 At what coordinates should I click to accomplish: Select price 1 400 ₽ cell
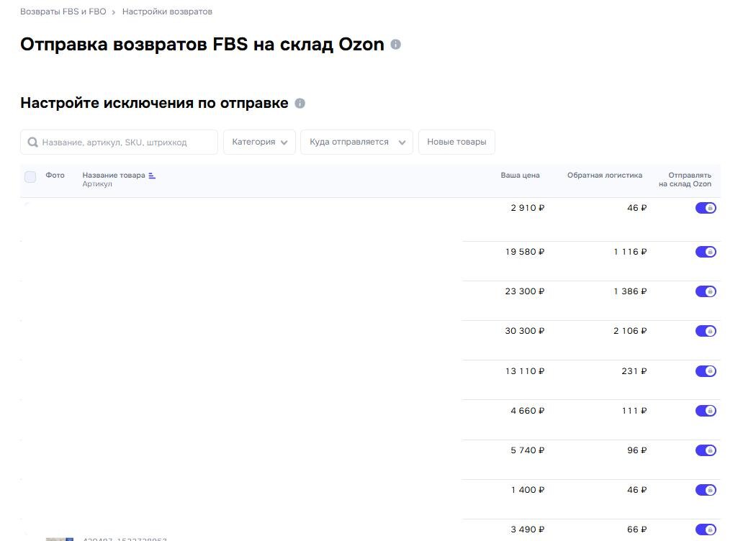pyautogui.click(x=528, y=490)
